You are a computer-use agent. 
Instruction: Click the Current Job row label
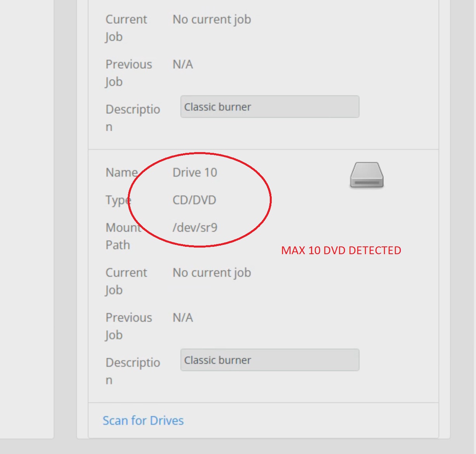coord(126,281)
